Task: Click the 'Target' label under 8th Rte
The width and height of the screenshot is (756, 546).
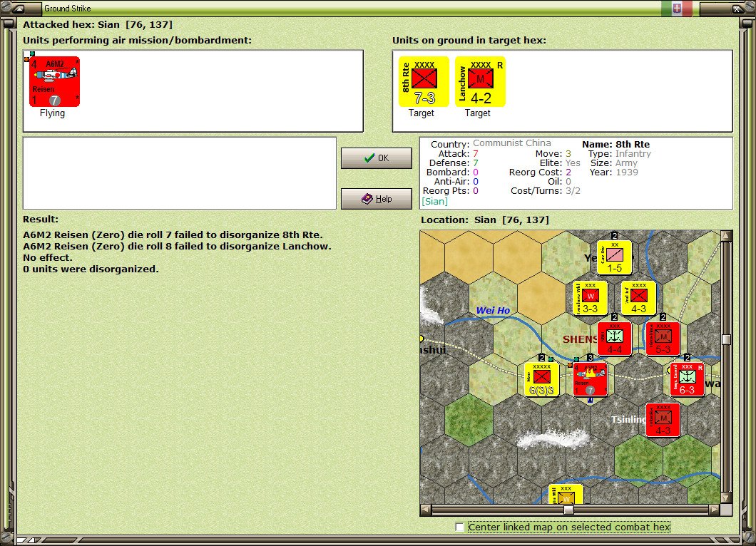Action: [x=422, y=113]
